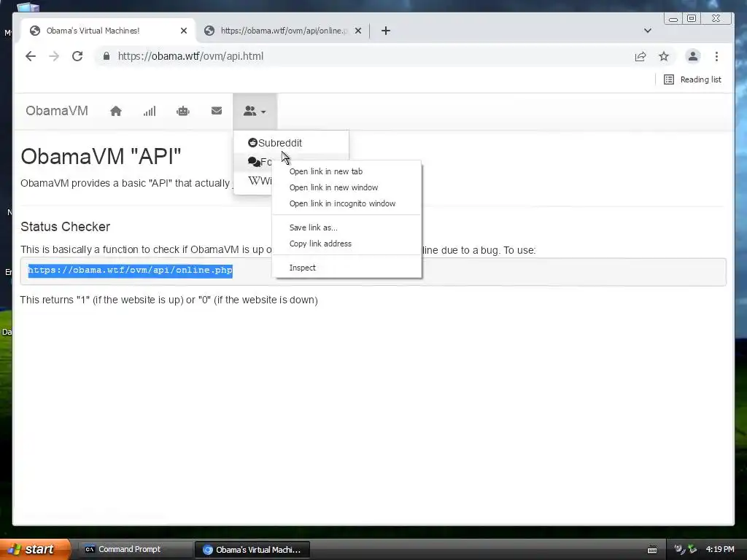Minimize the Chrome window

pos(673,19)
